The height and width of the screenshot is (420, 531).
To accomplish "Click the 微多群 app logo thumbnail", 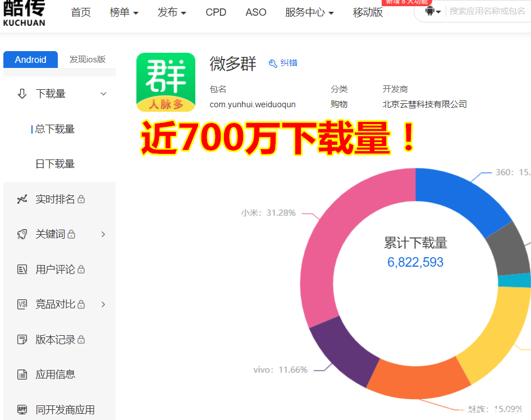I will 166,83.
